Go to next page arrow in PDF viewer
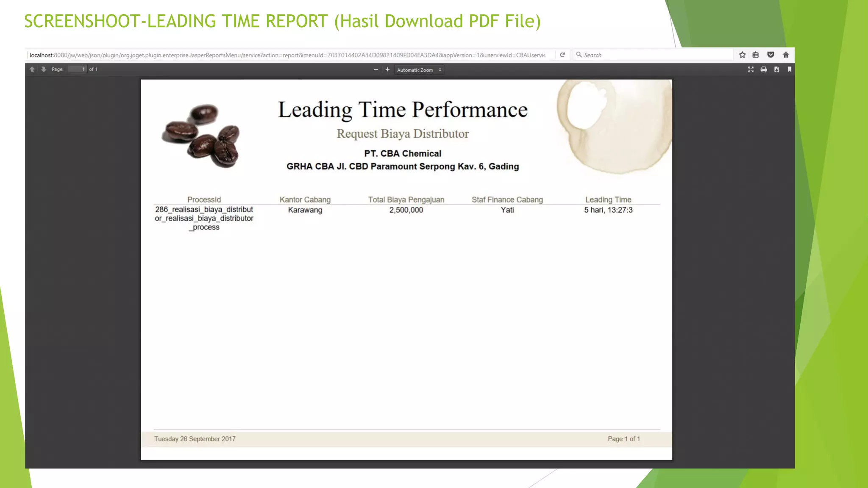 tap(44, 69)
